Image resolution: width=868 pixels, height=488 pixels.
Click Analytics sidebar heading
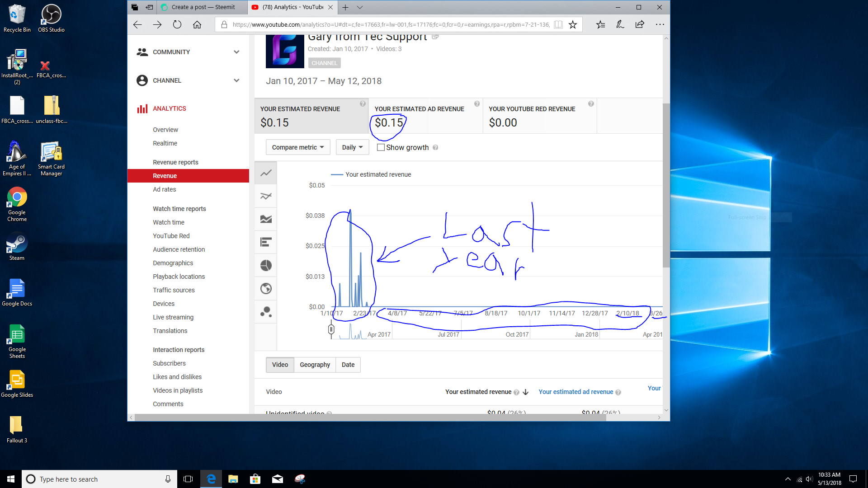(169, 108)
